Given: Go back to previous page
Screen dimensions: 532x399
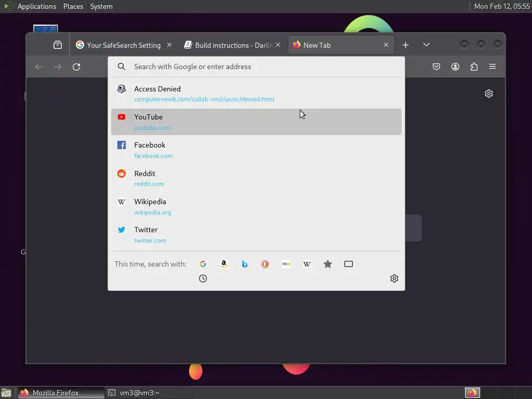Looking at the screenshot, I should point(39,67).
